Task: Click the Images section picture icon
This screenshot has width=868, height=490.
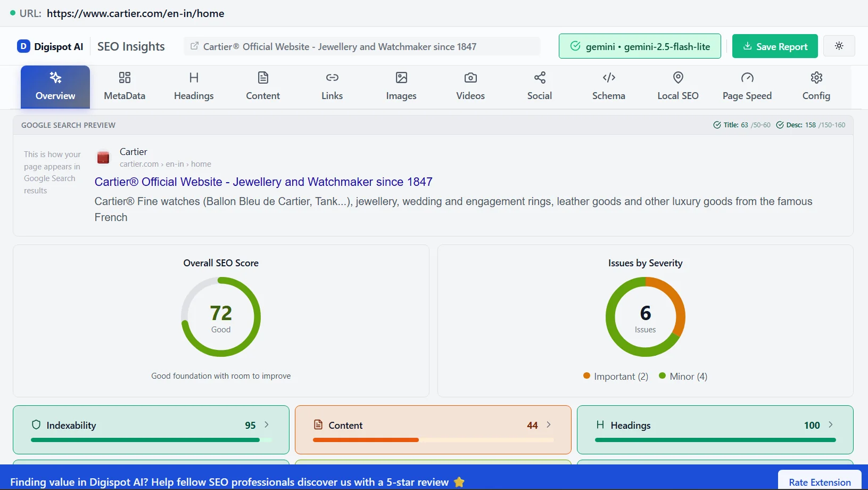Action: point(401,78)
